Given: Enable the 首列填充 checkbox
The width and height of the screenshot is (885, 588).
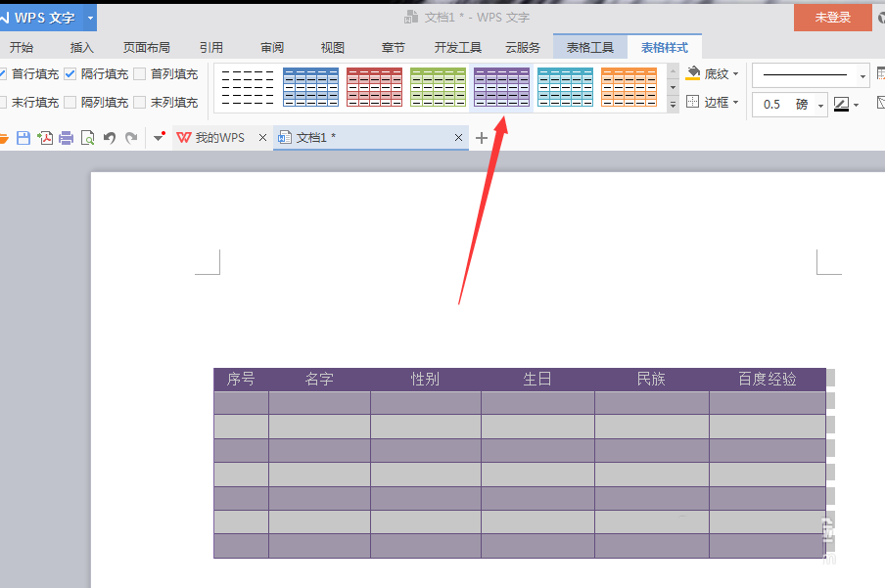Looking at the screenshot, I should [x=139, y=72].
